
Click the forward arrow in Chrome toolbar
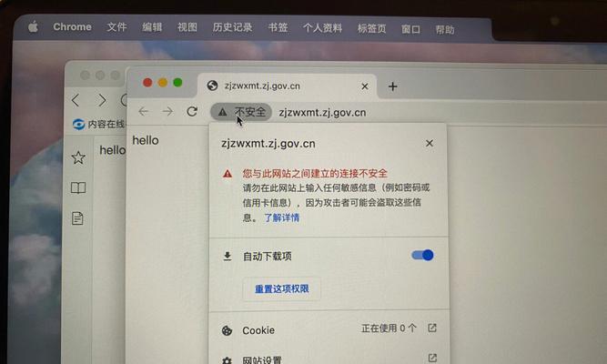click(x=167, y=112)
